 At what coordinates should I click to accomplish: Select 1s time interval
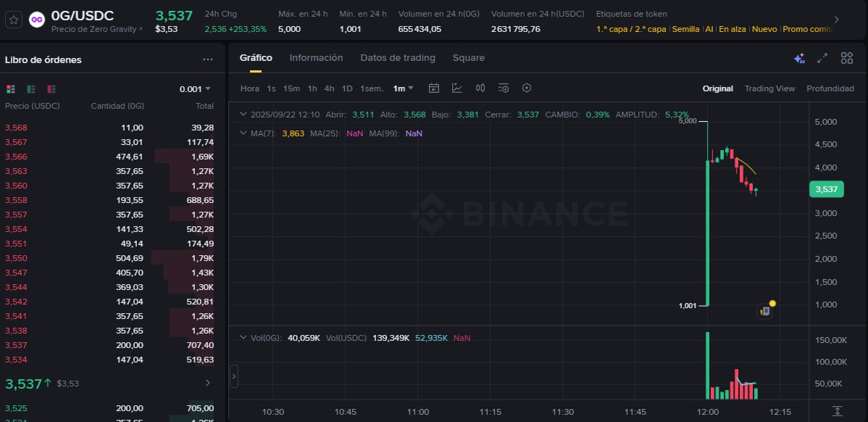coord(271,88)
